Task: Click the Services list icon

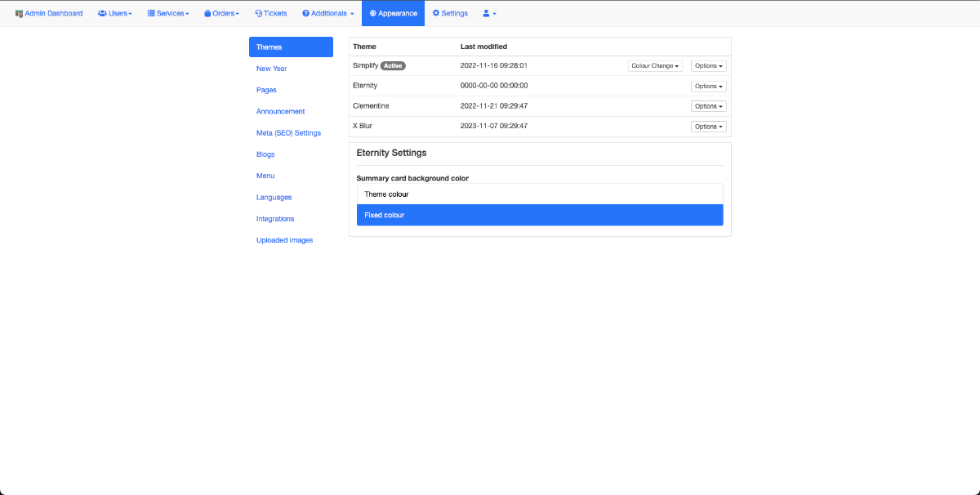Action: pos(151,14)
